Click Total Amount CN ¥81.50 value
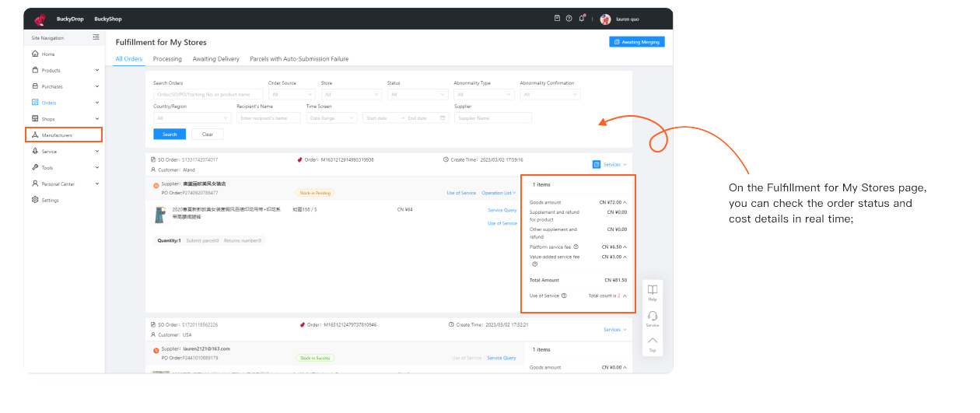 [616, 280]
